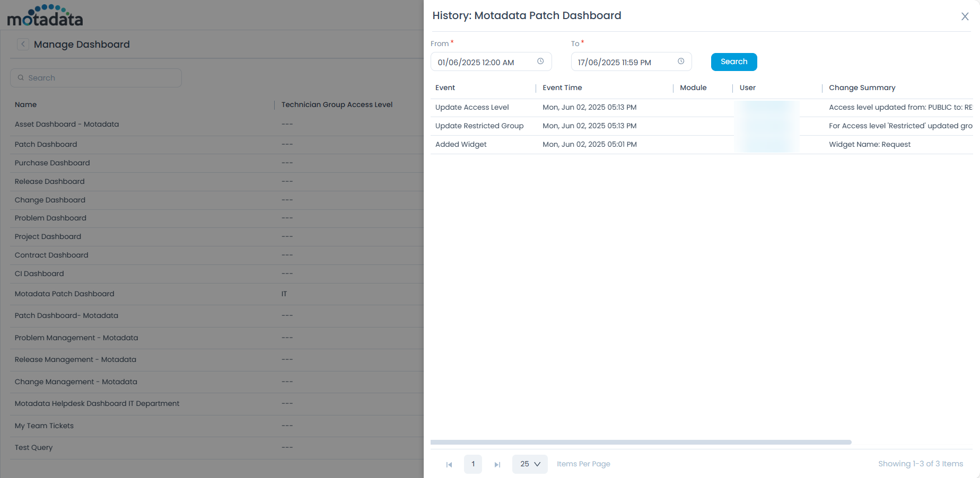Close the History panel
Viewport: 980px width, 478px height.
[x=965, y=16]
